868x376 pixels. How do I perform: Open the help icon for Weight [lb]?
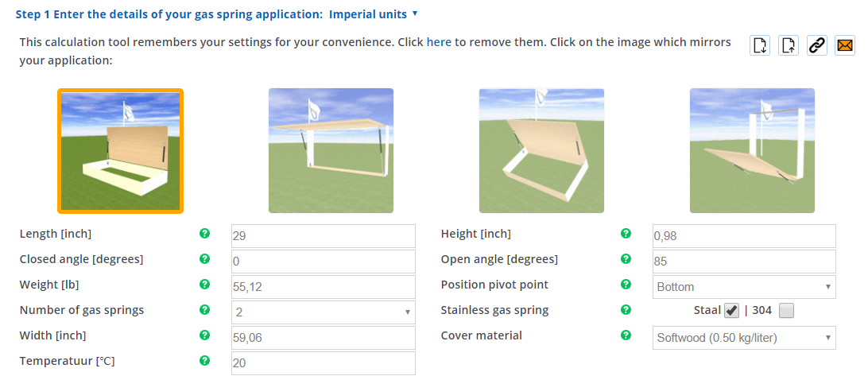coord(204,285)
